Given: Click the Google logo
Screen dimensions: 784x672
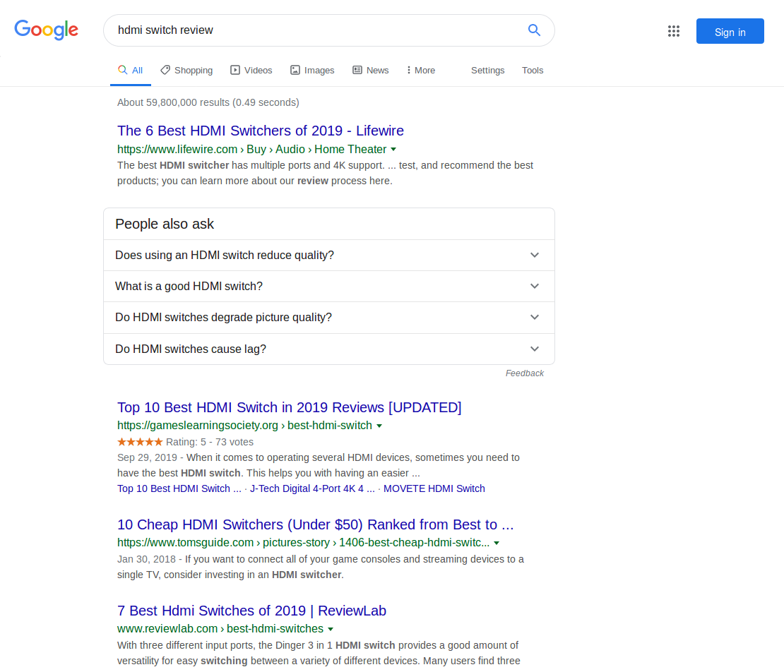Looking at the screenshot, I should (x=47, y=30).
